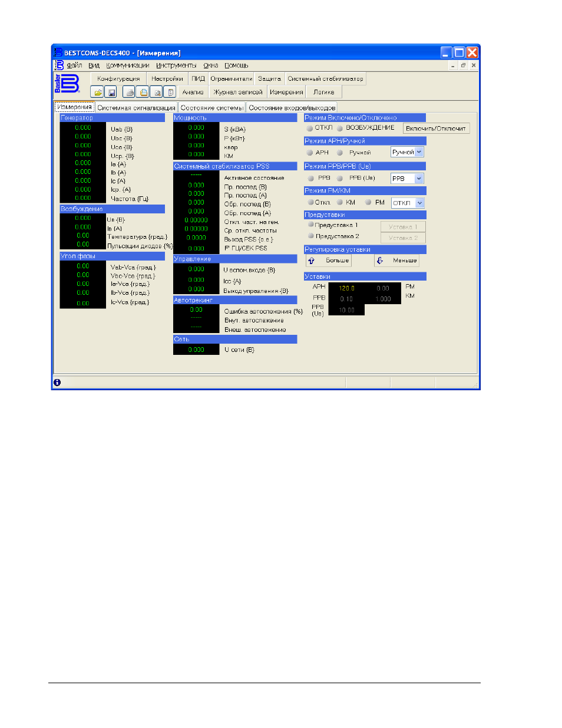Select the ОТКЛ radio indicator
562x728 pixels.
[309, 128]
